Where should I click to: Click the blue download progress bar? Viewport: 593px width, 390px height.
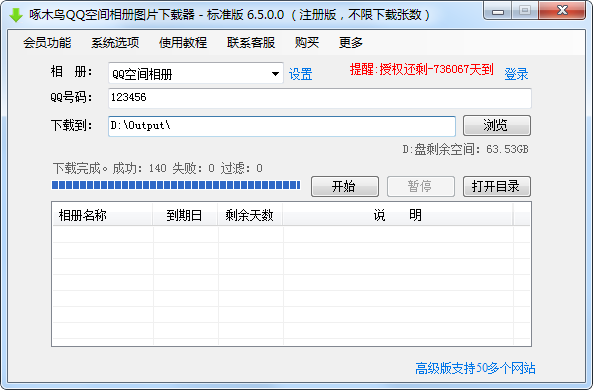176,185
